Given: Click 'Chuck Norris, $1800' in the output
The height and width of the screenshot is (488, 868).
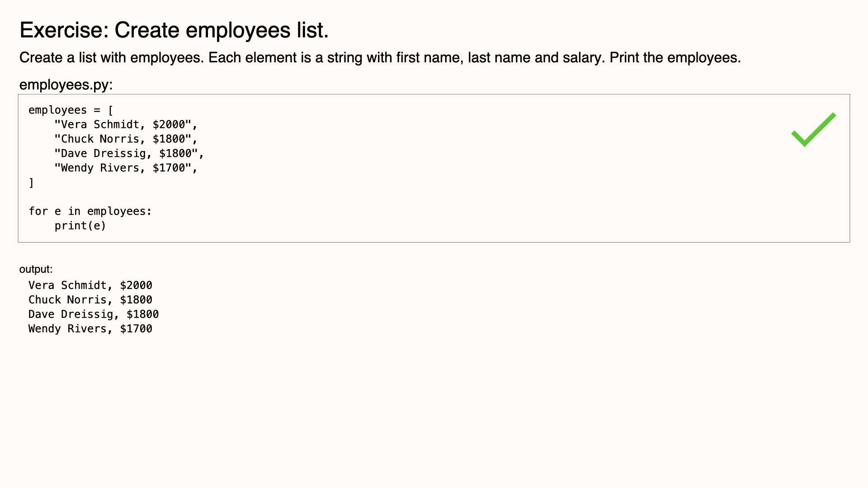Looking at the screenshot, I should [90, 300].
